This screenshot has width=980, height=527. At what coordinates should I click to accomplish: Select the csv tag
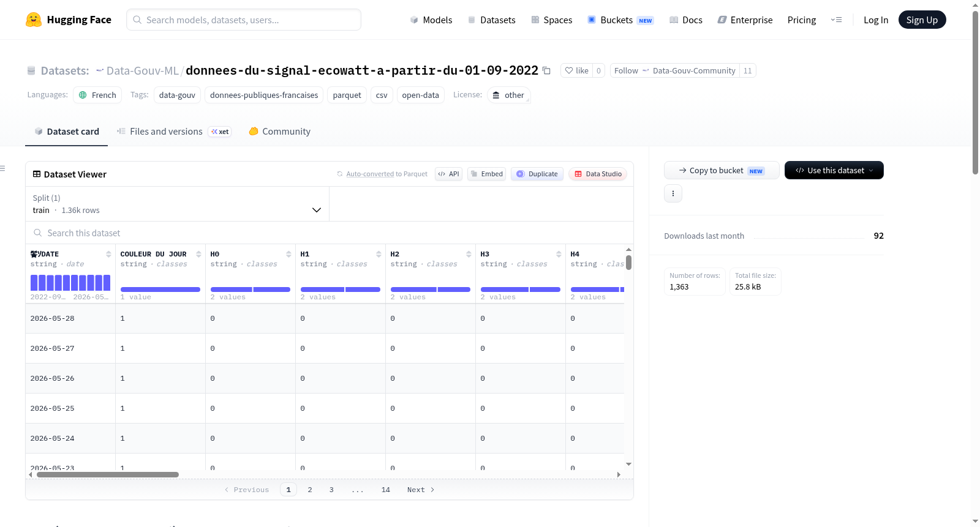[x=382, y=95]
